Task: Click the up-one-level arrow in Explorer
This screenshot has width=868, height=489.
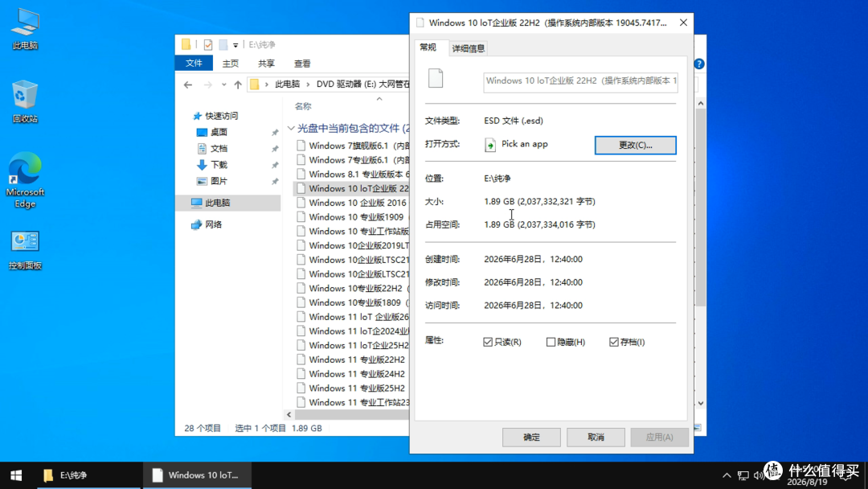Action: coord(238,84)
